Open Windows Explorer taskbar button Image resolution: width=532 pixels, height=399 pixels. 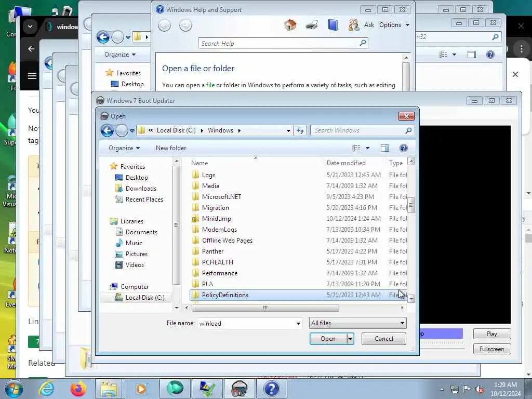[x=109, y=389]
